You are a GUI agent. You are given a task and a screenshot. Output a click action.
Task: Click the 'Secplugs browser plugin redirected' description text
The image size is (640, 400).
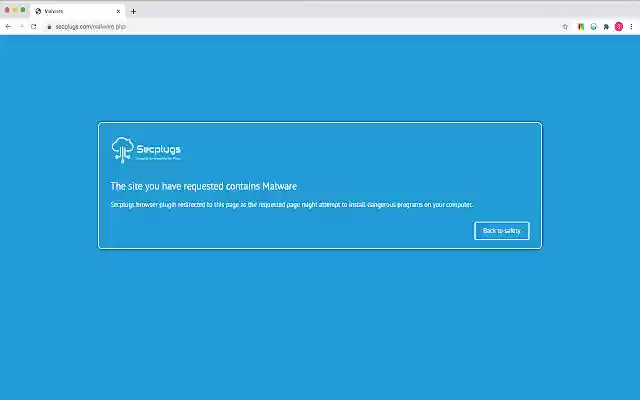pyautogui.click(x=292, y=204)
